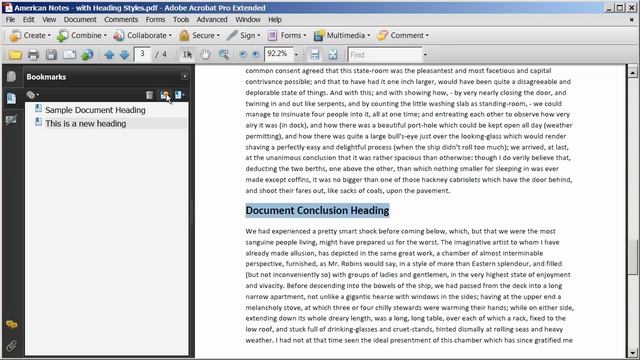Screen dimensions: 640x360
Task: Open the Combine task dropdown
Action: click(x=82, y=36)
